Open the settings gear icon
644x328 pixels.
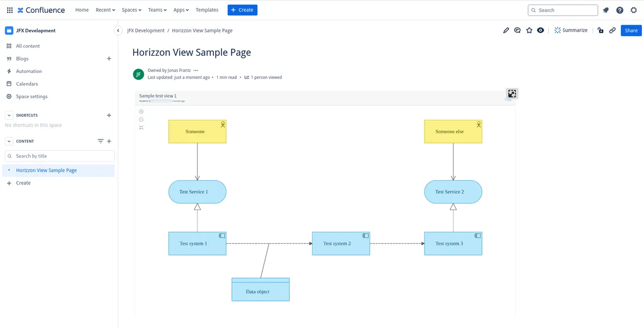tap(634, 10)
